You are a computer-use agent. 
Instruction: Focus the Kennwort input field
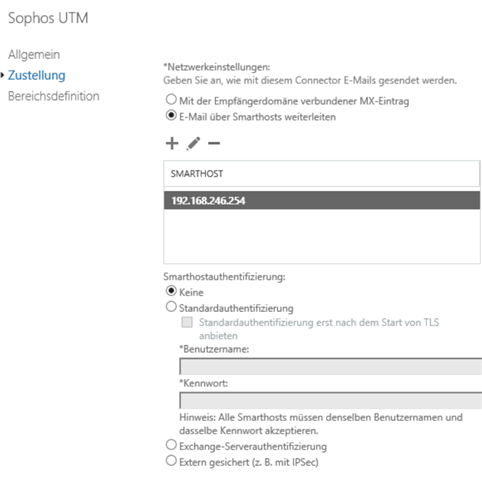tap(331, 401)
